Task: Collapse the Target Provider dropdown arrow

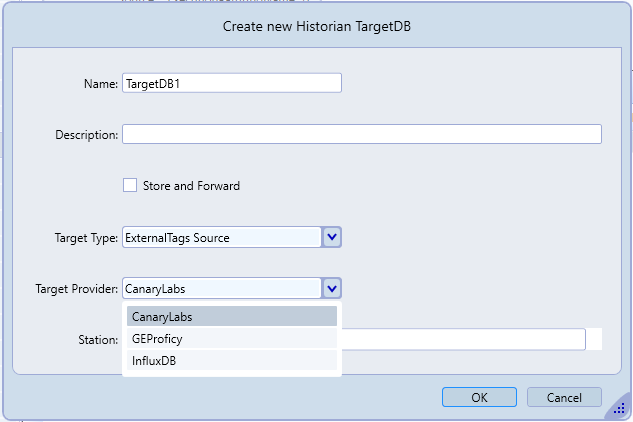Action: pyautogui.click(x=333, y=289)
